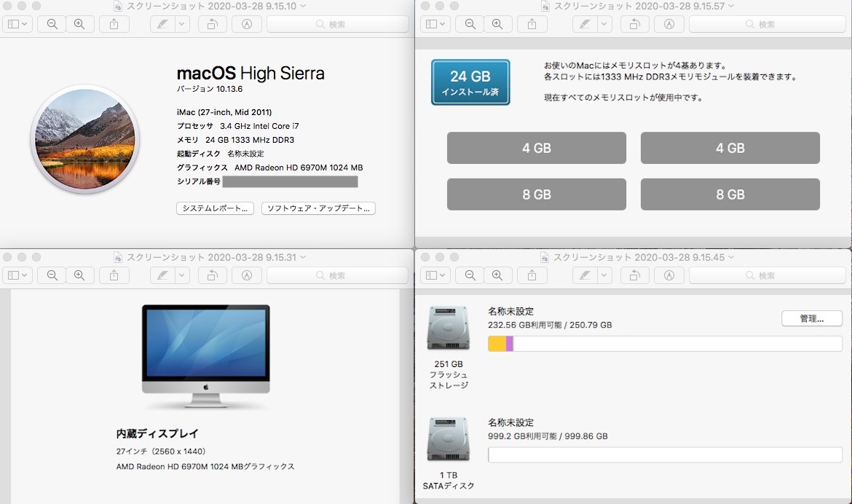Expand pen options arrow in 9.15.57 window

pyautogui.click(x=604, y=24)
